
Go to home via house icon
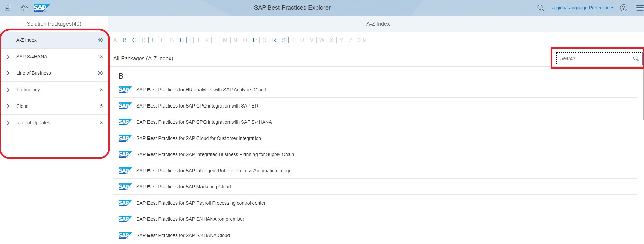point(24,8)
